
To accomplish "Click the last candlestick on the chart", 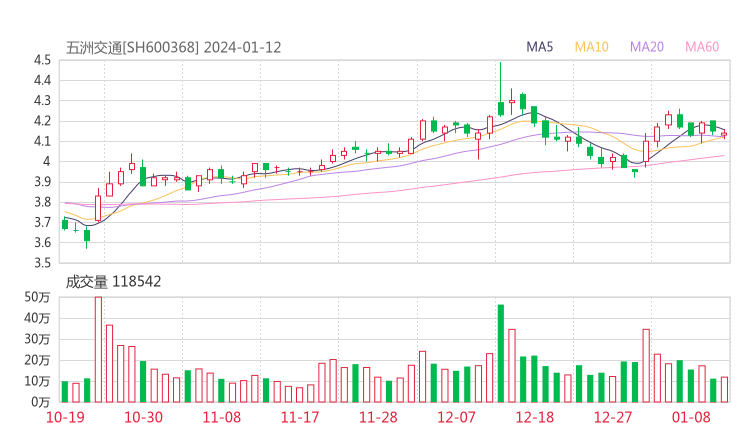I will [x=724, y=135].
